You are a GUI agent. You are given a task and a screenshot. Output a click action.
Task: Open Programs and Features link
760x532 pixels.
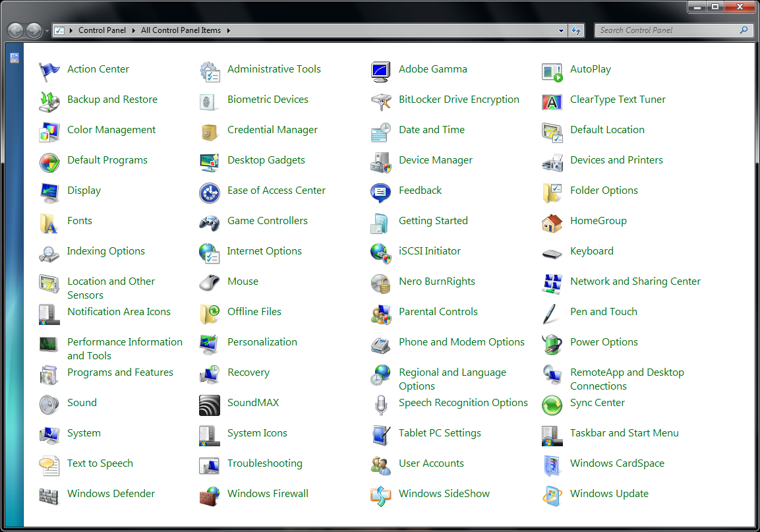click(120, 372)
